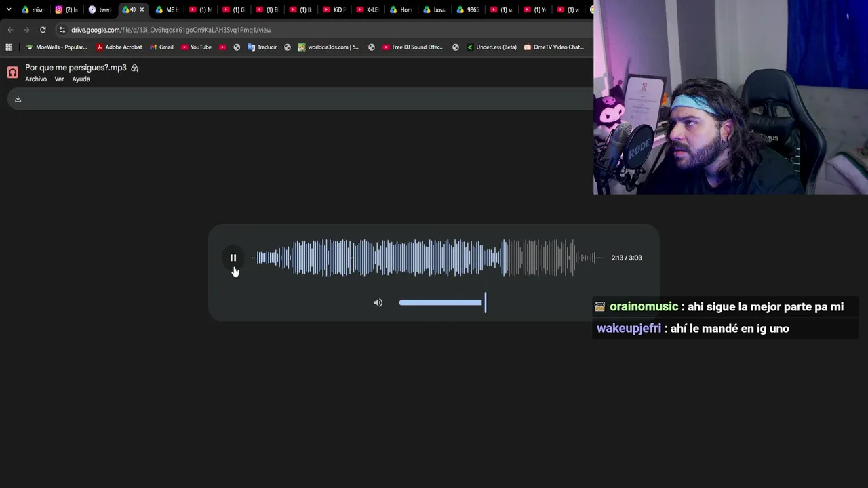Open the globe bookmark after worldcia3ds.com
The height and width of the screenshot is (488, 868).
coord(372,47)
